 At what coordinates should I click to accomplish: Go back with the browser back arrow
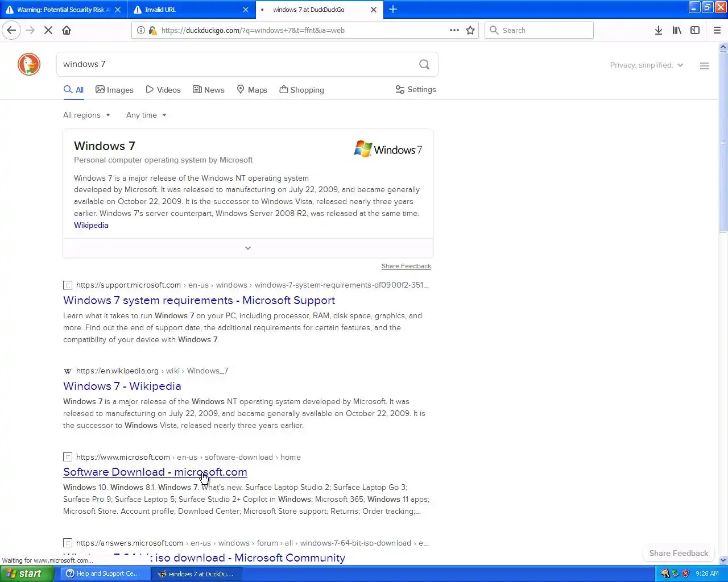click(11, 30)
